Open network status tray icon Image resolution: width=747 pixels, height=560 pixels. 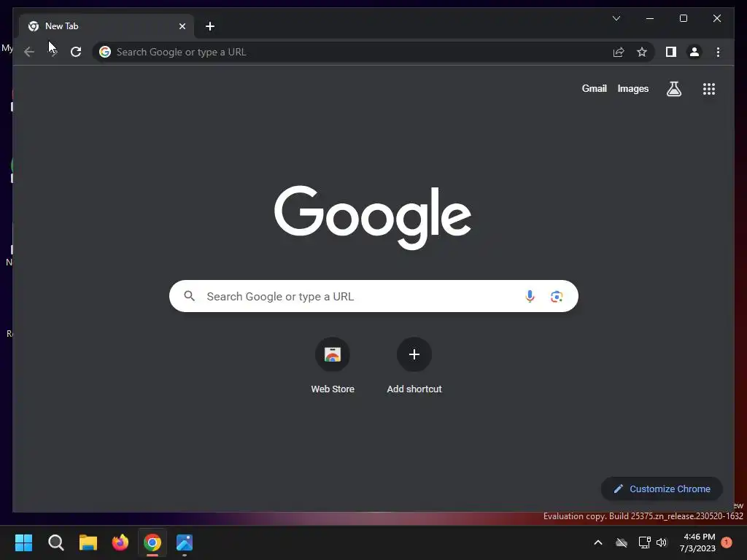644,542
